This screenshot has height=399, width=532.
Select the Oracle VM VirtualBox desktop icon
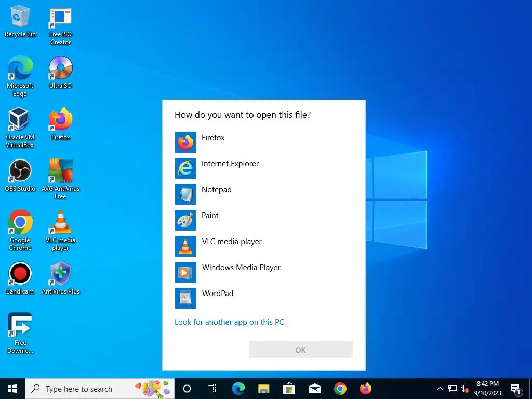pos(20,128)
